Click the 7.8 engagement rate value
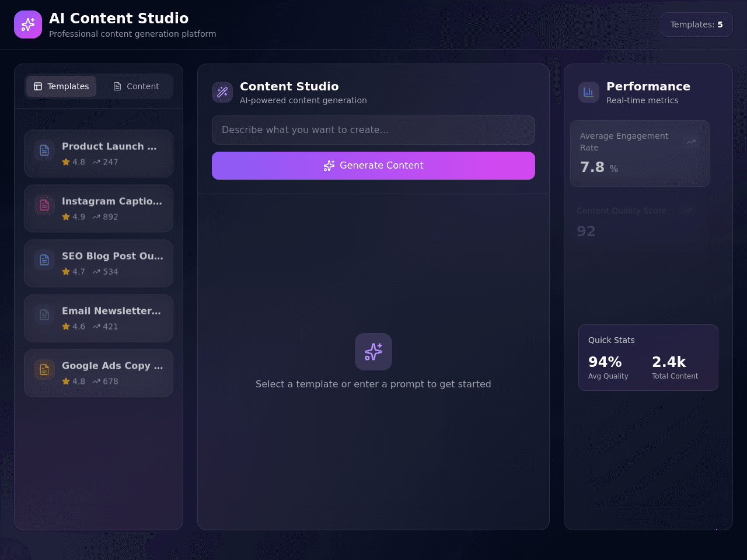This screenshot has width=747, height=560. (592, 167)
